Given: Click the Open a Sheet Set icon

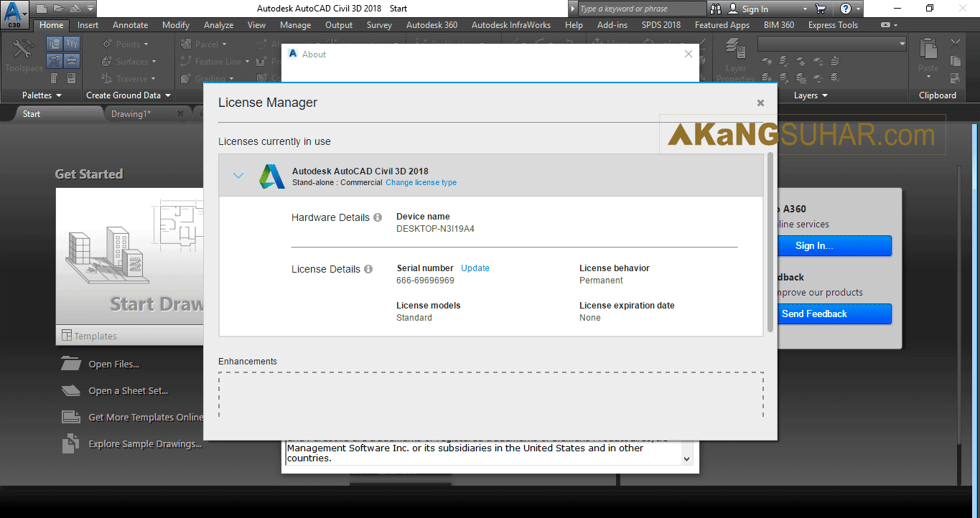Looking at the screenshot, I should (x=70, y=390).
